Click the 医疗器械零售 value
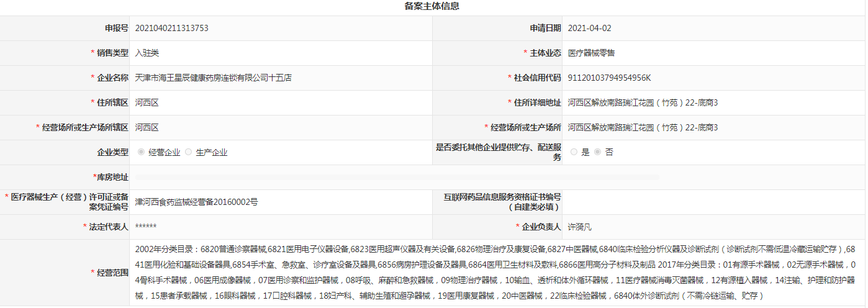868x308 pixels. pyautogui.click(x=592, y=53)
